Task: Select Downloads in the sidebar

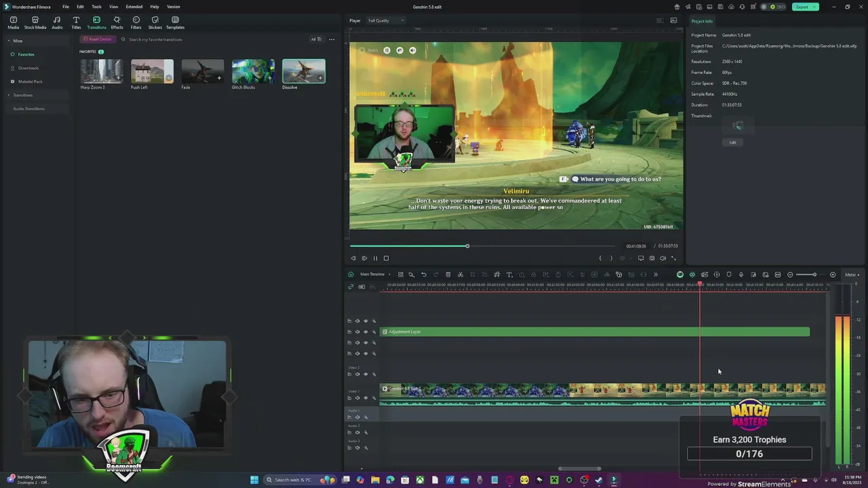Action: pyautogui.click(x=28, y=68)
